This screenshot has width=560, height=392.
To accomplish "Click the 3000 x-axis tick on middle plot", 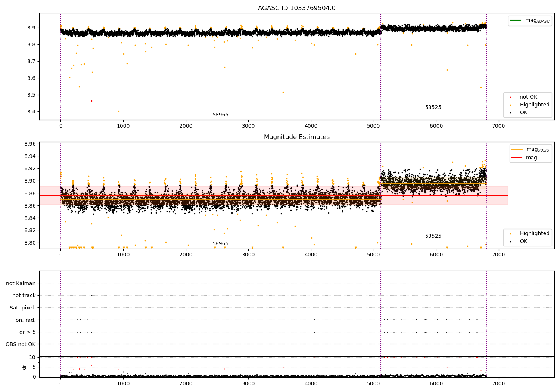I will pos(248,255).
